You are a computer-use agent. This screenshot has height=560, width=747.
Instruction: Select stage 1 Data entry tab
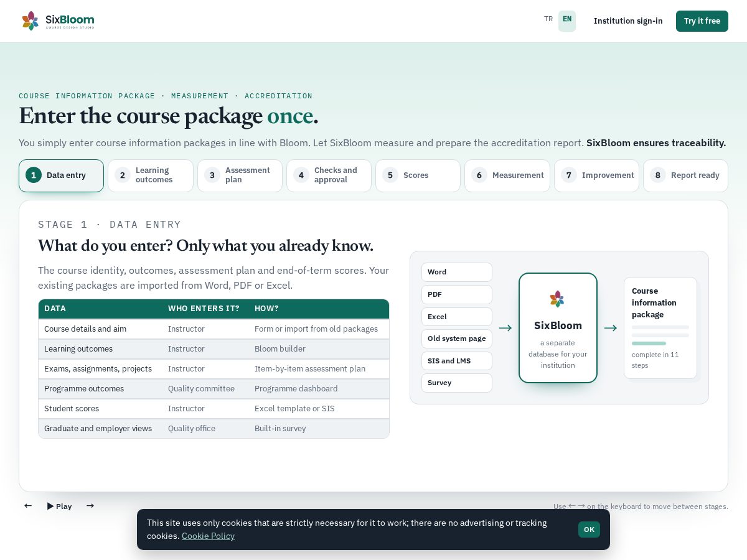(x=62, y=175)
